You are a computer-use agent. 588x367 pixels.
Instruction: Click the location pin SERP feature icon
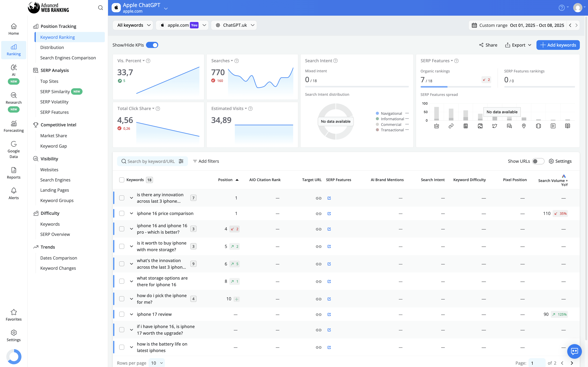(x=524, y=126)
